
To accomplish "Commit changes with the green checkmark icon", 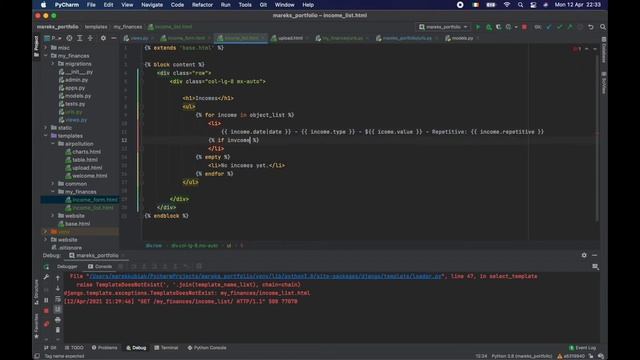I will 560,27.
